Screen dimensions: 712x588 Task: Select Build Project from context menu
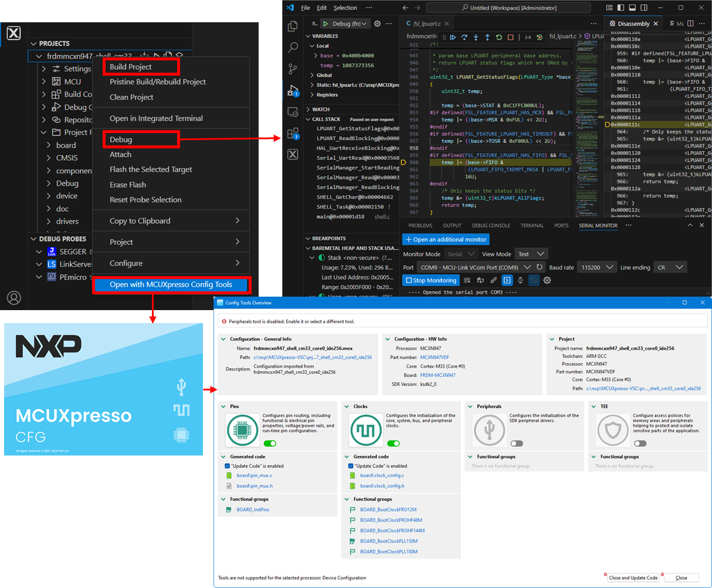coord(131,67)
